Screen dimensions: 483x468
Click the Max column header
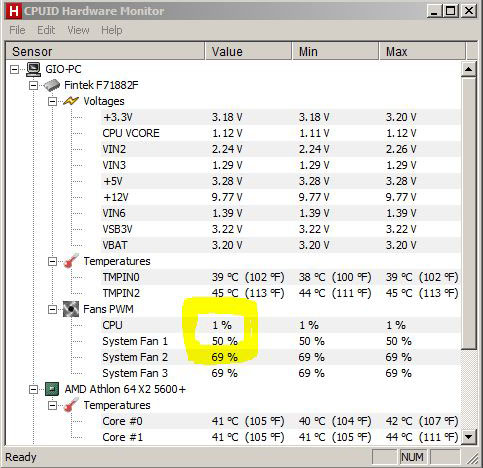pyautogui.click(x=422, y=51)
